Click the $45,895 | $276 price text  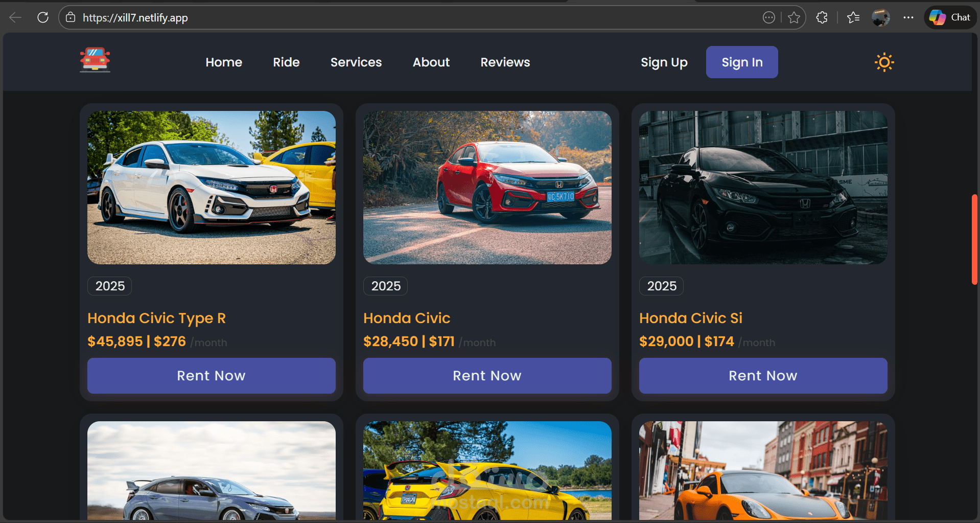point(137,342)
